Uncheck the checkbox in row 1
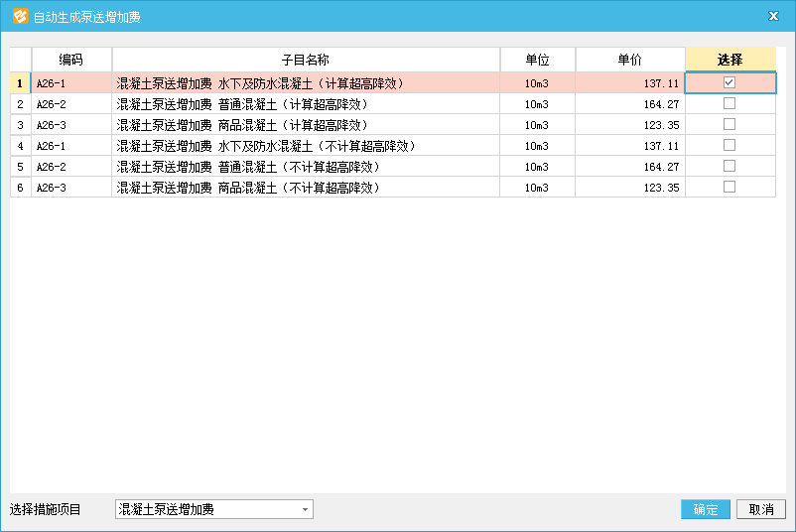 (730, 83)
